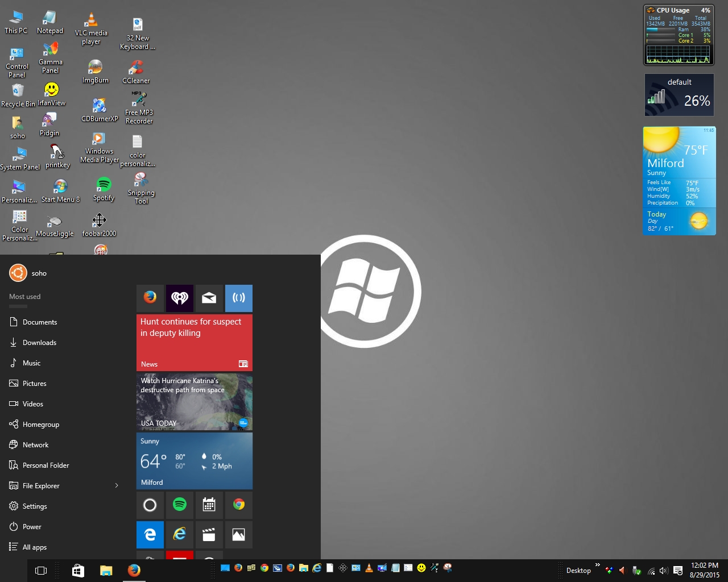Click the soho user account button
Screen dimensions: 728x582
[x=28, y=273]
